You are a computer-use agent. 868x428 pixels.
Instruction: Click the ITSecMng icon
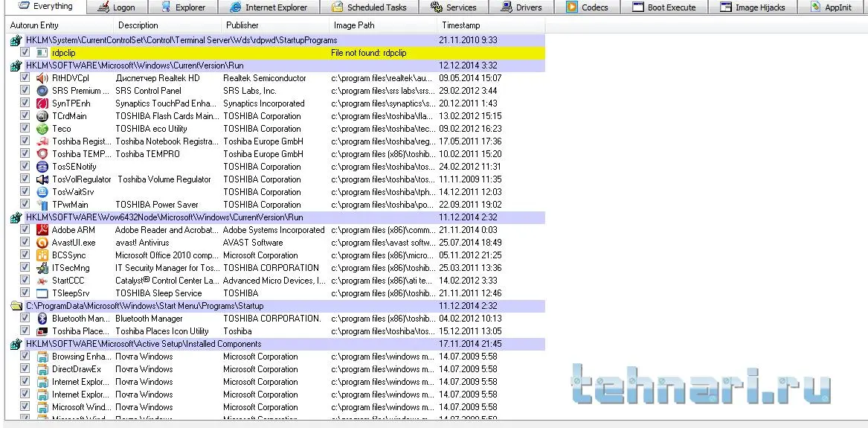(42, 268)
